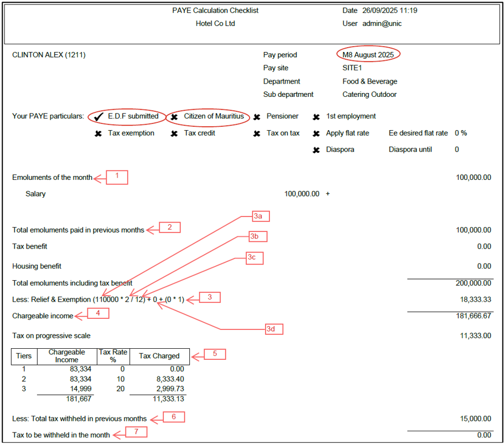Click the cross beside Citizen of Mauritius

pos(174,117)
